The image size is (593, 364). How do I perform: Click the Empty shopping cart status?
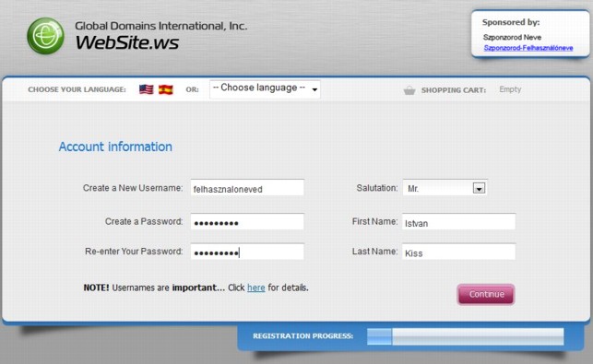pos(510,89)
